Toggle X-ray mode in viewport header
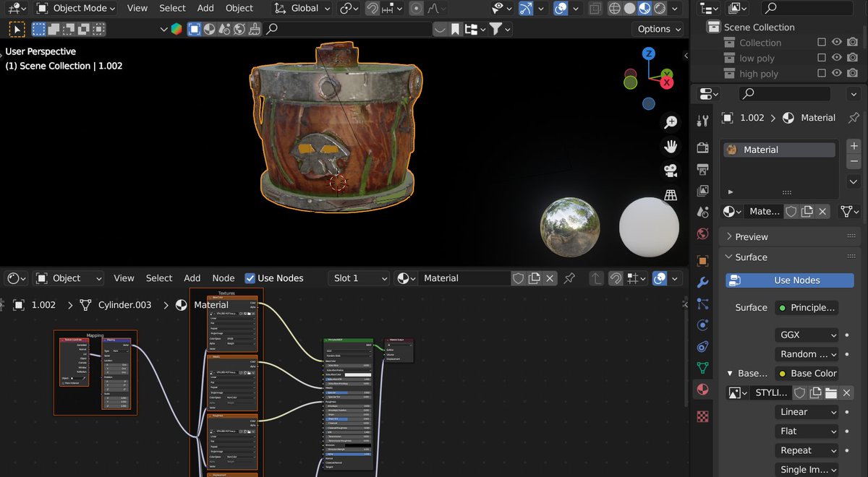 pos(595,9)
